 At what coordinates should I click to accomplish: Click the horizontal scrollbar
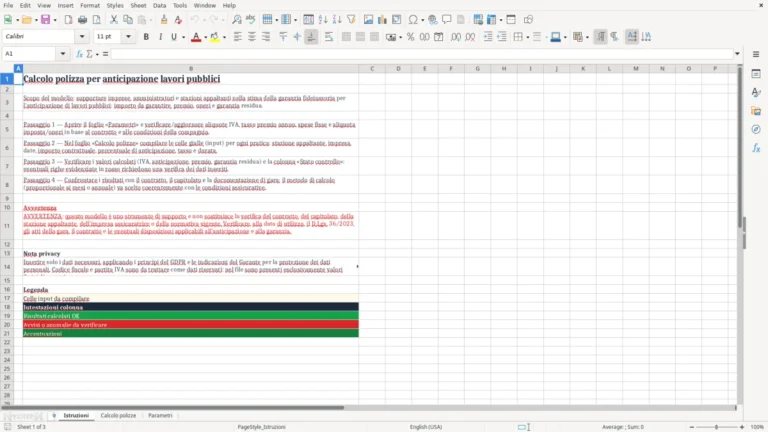pos(172,408)
